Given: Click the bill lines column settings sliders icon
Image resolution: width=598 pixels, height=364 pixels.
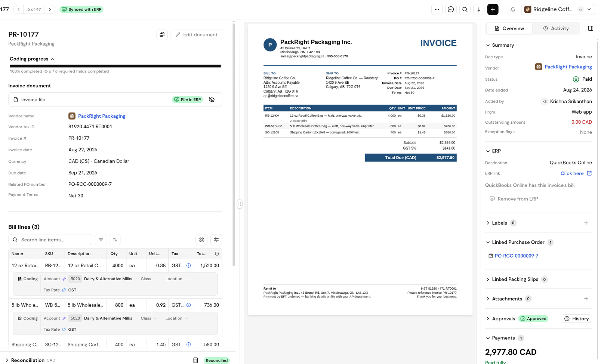Looking at the screenshot, I should tap(216, 240).
